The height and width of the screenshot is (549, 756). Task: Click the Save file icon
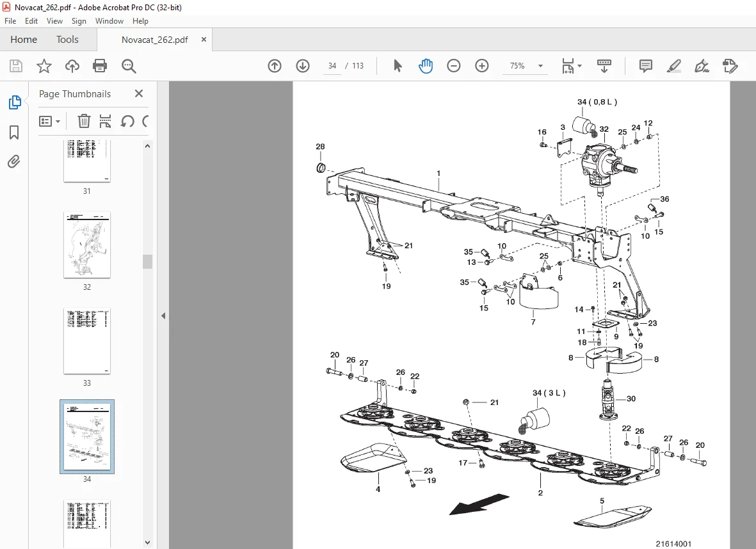pyautogui.click(x=16, y=66)
